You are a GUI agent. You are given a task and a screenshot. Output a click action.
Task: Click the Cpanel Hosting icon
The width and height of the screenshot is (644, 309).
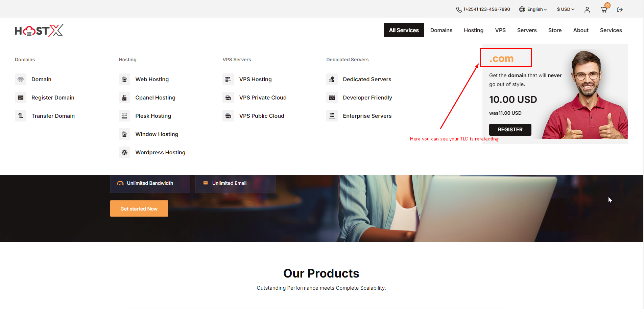[124, 98]
